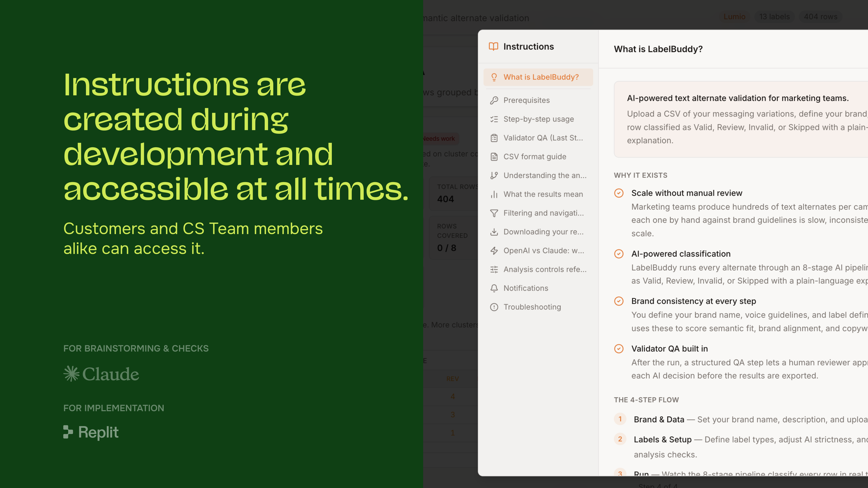Screen dimensions: 868x488
Task: Click the check icon beside Scale without manual review
Action: tap(619, 193)
